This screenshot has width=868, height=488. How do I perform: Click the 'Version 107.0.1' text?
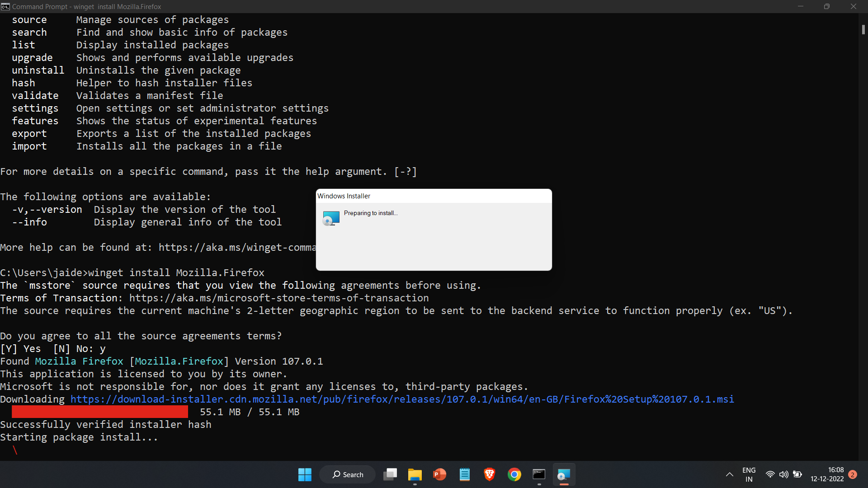click(279, 361)
